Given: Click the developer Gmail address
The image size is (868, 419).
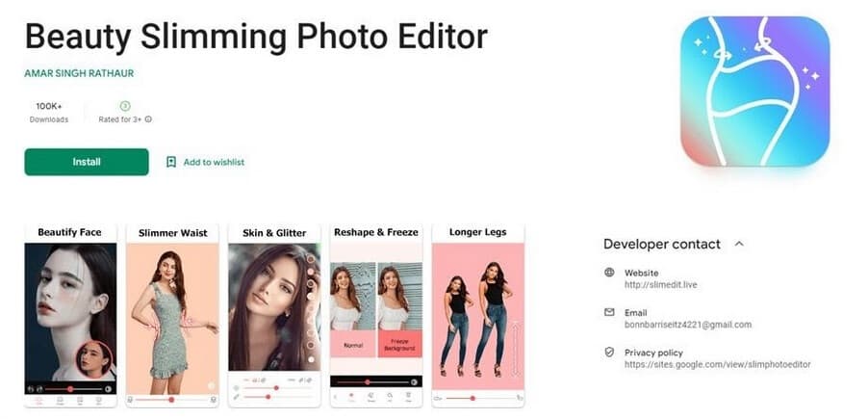Looking at the screenshot, I should click(688, 325).
